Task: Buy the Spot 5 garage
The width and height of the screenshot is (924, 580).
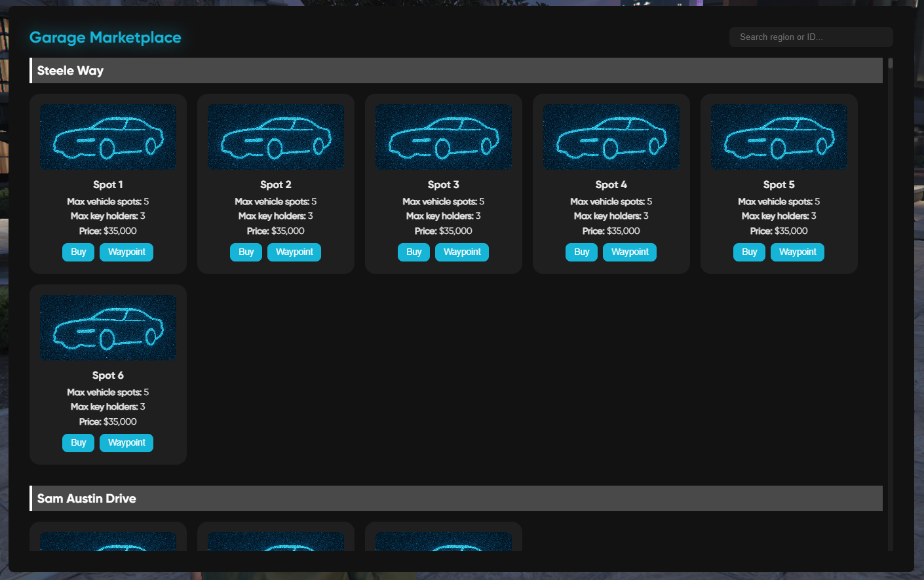Action: [749, 252]
